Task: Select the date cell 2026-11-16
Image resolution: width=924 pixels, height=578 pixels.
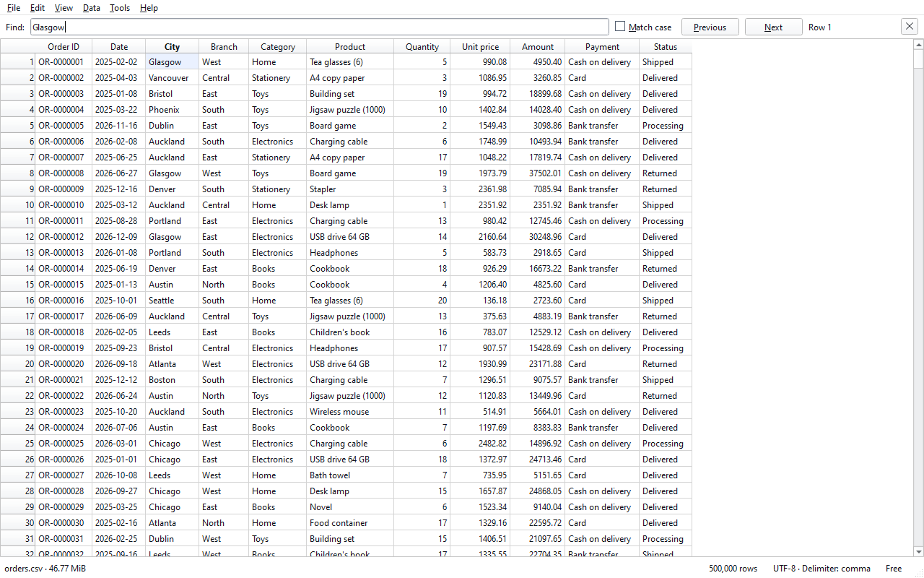Action: 119,126
